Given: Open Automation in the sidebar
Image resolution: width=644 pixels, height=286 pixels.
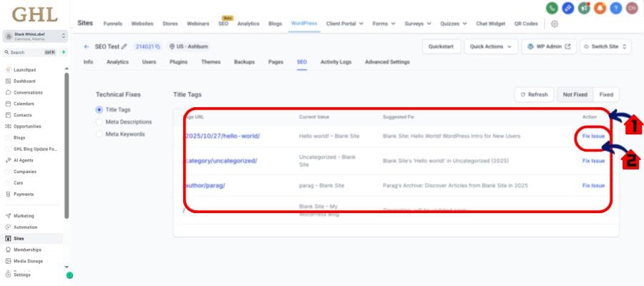Looking at the screenshot, I should (x=25, y=227).
